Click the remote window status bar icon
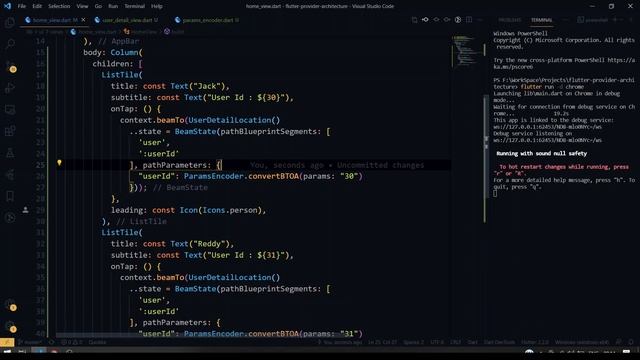The width and height of the screenshot is (640, 360). (7, 342)
